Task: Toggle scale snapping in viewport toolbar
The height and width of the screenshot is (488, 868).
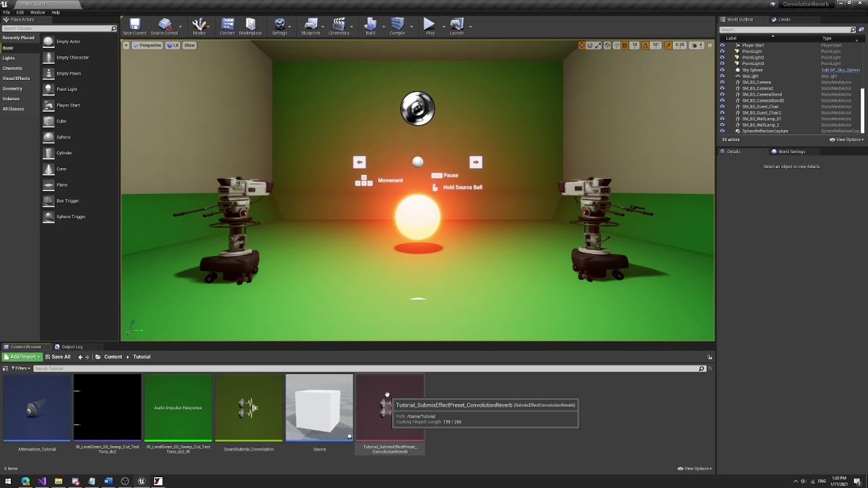Action: coord(669,45)
